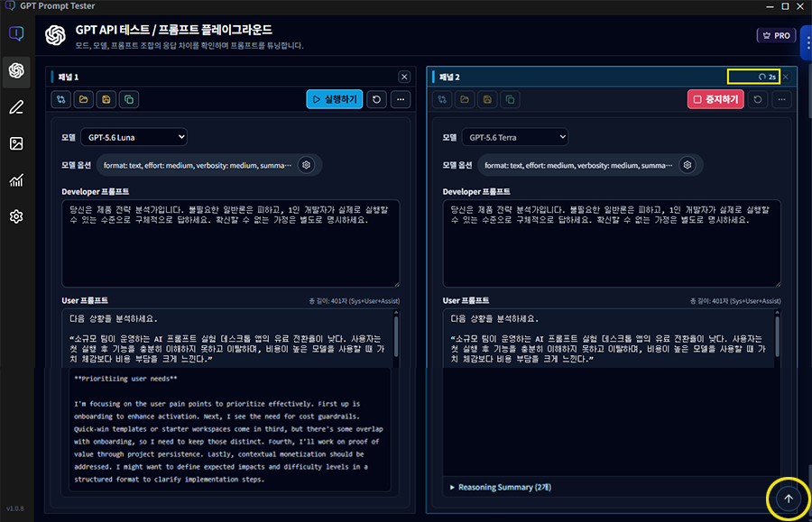Click Panel 2 model options summary text
The width and height of the screenshot is (812, 522).
point(578,166)
